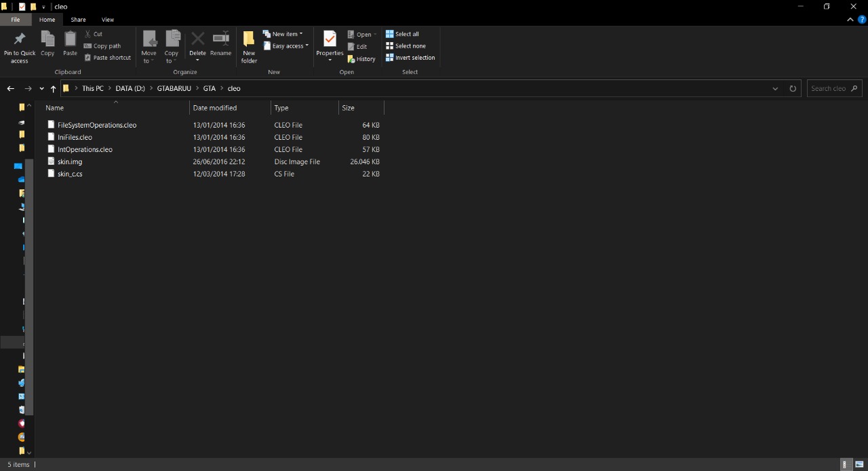This screenshot has height=471, width=868.
Task: Click navigation pane scrollbar
Action: pos(28,286)
